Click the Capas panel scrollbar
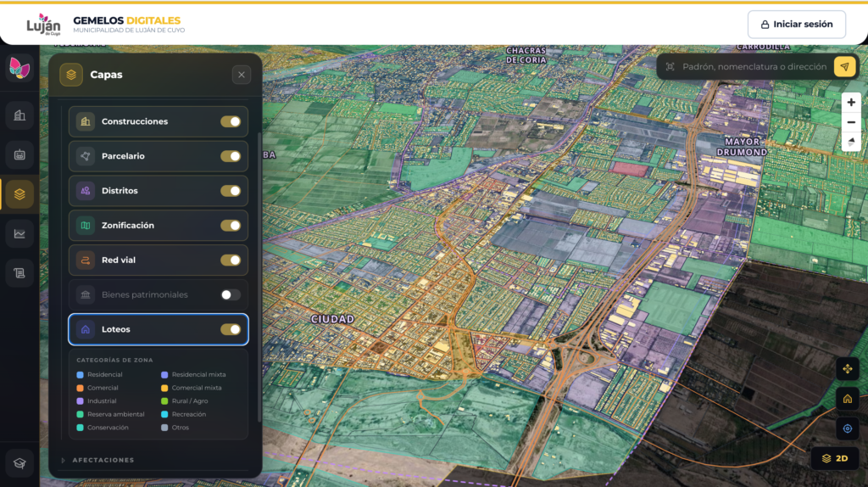 [x=259, y=277]
